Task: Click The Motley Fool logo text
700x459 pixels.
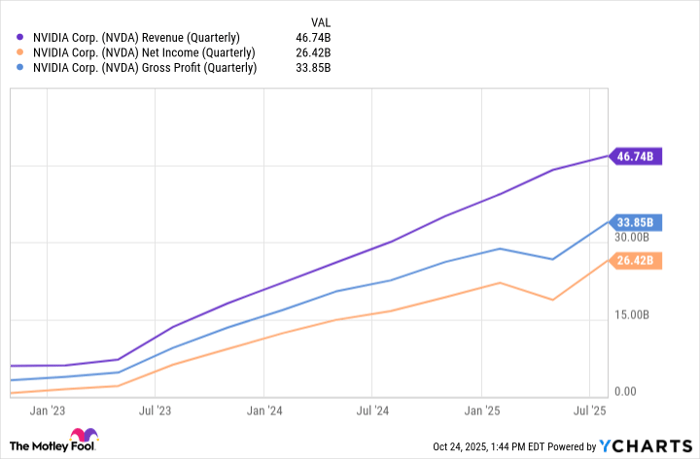Action: [x=52, y=446]
